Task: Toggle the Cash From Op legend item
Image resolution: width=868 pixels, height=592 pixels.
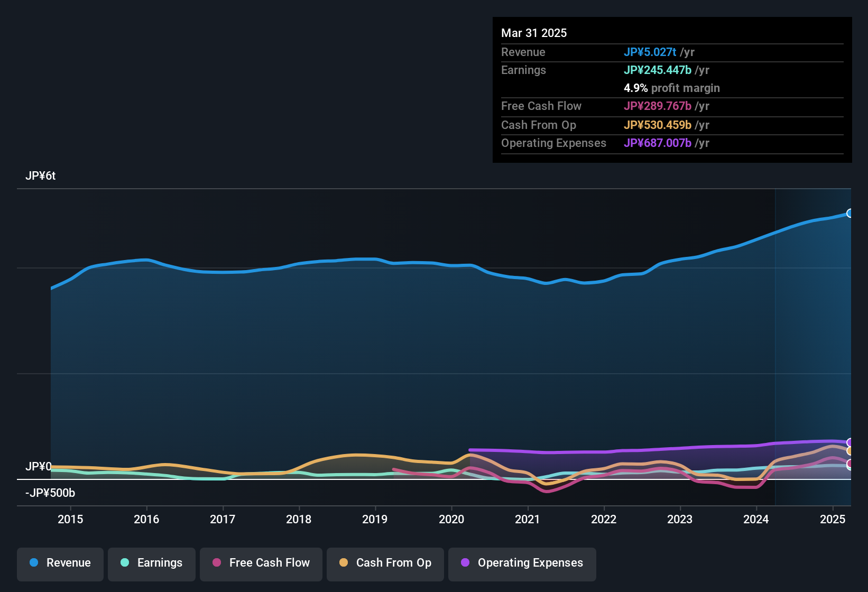Action: [x=385, y=563]
